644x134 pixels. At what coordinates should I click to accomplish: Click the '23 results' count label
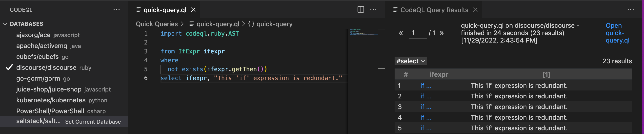617,61
